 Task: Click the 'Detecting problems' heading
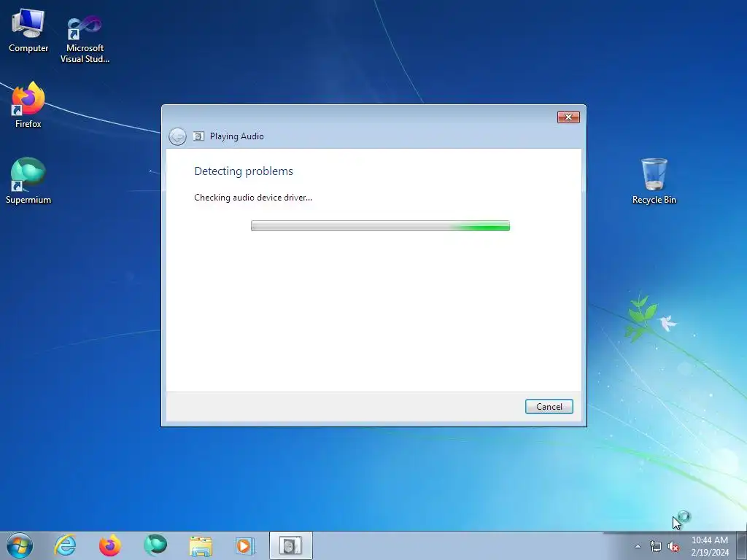(x=244, y=171)
